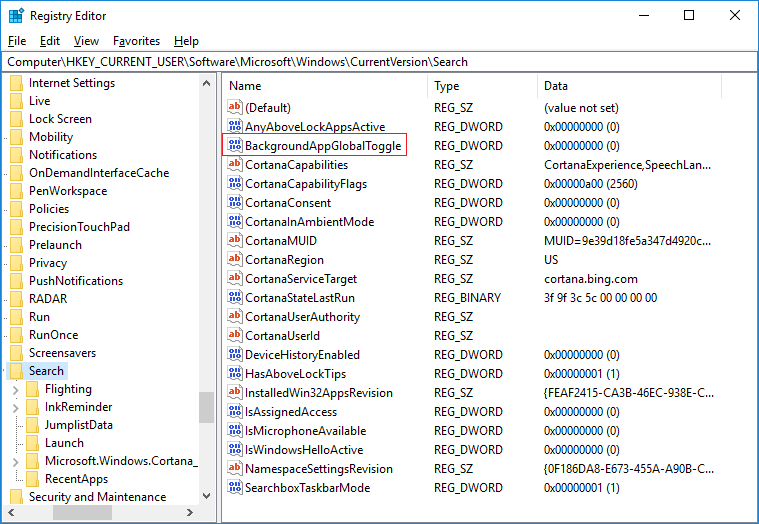Expand the InkReminder subkey
The image size is (759, 524).
tap(15, 407)
